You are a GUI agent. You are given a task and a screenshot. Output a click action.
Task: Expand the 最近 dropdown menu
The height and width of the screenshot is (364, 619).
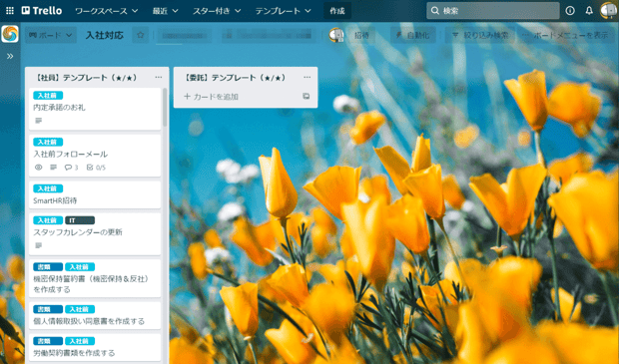click(165, 11)
